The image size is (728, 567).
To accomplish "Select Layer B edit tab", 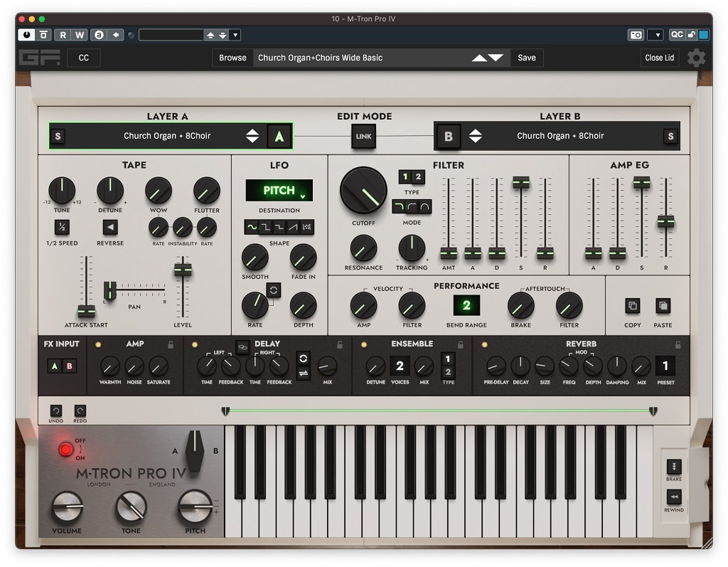I will [x=448, y=136].
